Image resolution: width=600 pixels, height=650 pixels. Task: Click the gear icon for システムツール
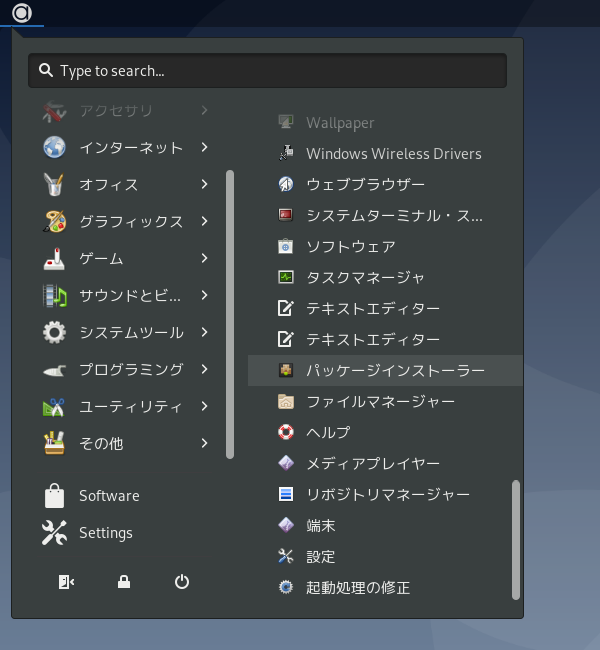(x=54, y=332)
